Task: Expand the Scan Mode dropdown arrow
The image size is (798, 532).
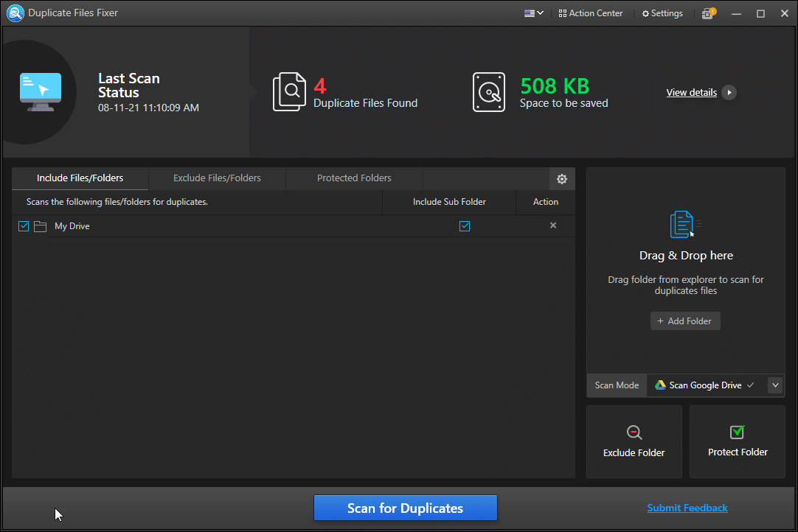Action: pyautogui.click(x=774, y=385)
